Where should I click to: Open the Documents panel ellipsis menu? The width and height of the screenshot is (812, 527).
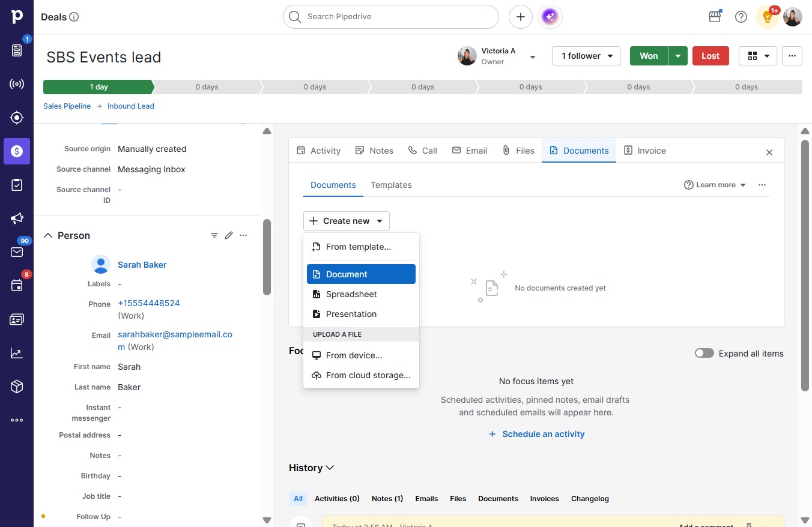pos(762,185)
